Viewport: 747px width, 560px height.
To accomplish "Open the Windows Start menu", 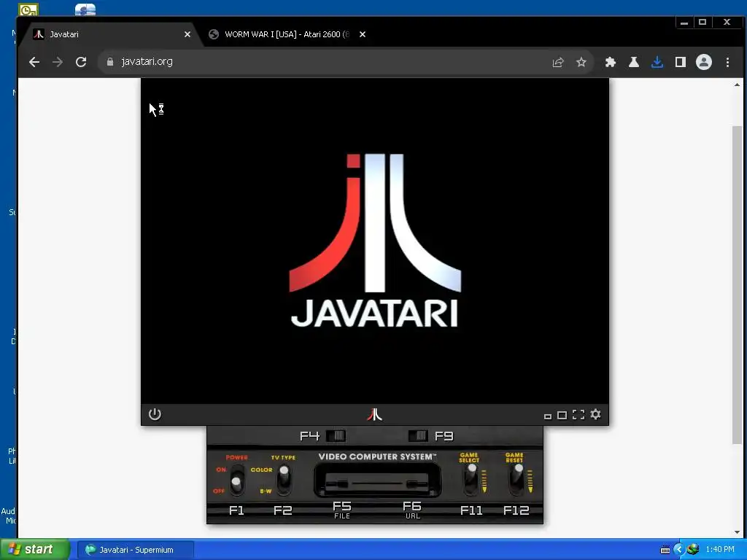I will 35,550.
